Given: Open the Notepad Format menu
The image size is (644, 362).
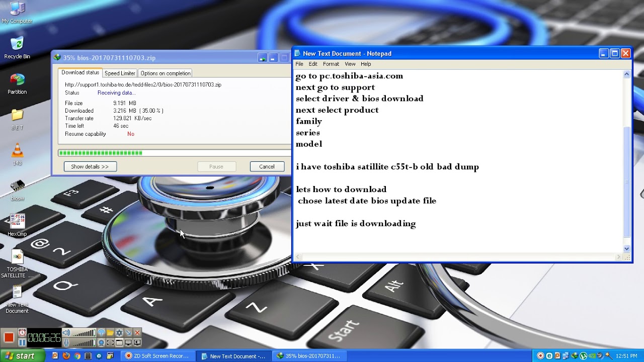Looking at the screenshot, I should click(331, 64).
